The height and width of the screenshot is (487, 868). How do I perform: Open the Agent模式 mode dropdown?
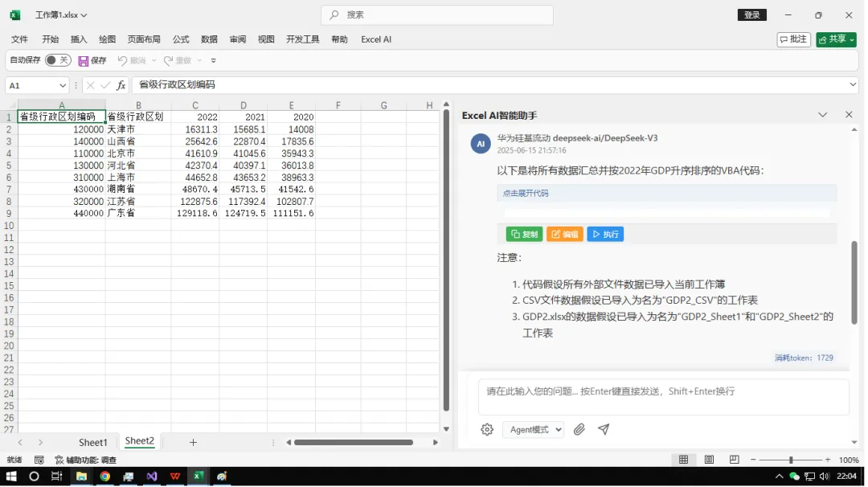pyautogui.click(x=533, y=430)
